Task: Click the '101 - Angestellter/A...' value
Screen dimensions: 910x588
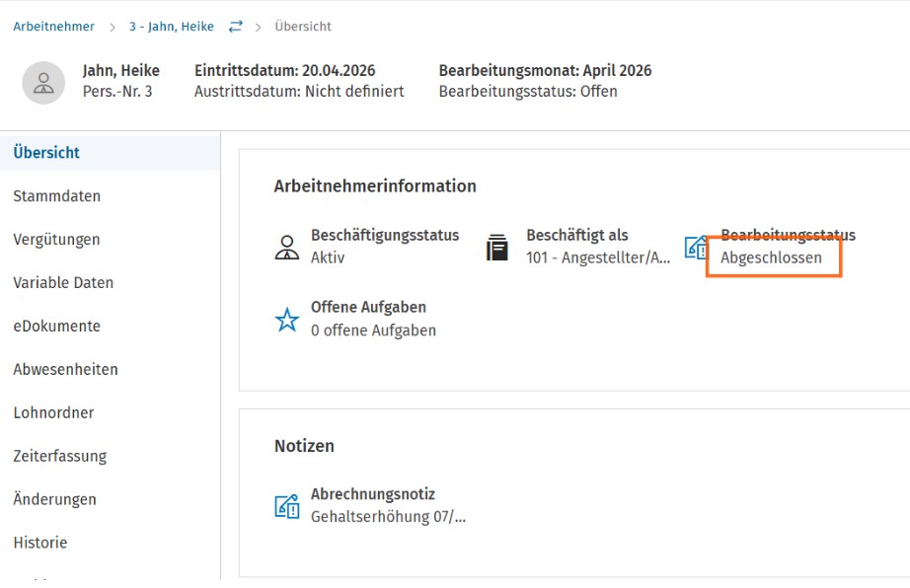Action: [598, 257]
